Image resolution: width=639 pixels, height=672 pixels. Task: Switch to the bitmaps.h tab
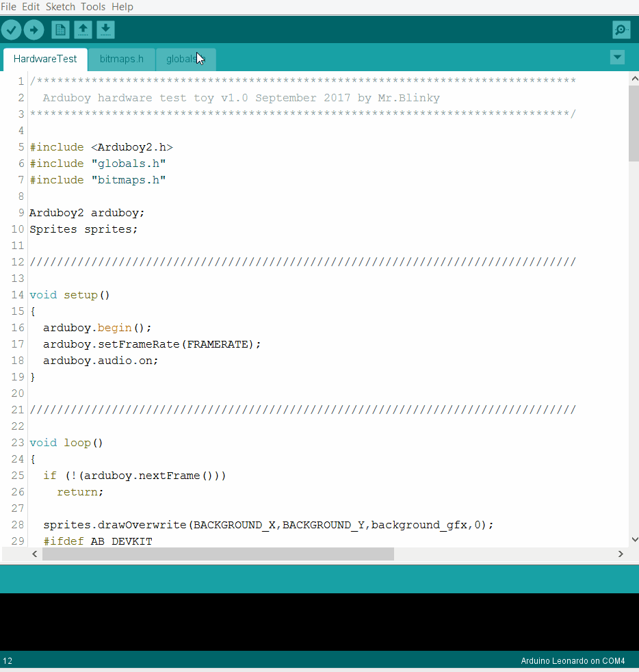tap(122, 59)
